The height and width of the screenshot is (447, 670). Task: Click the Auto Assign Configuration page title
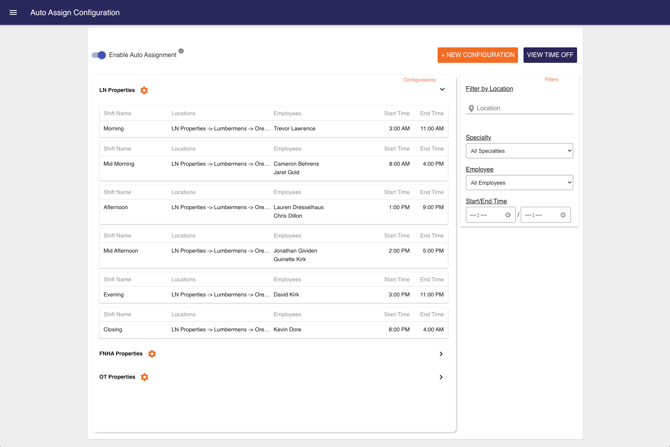(x=75, y=12)
